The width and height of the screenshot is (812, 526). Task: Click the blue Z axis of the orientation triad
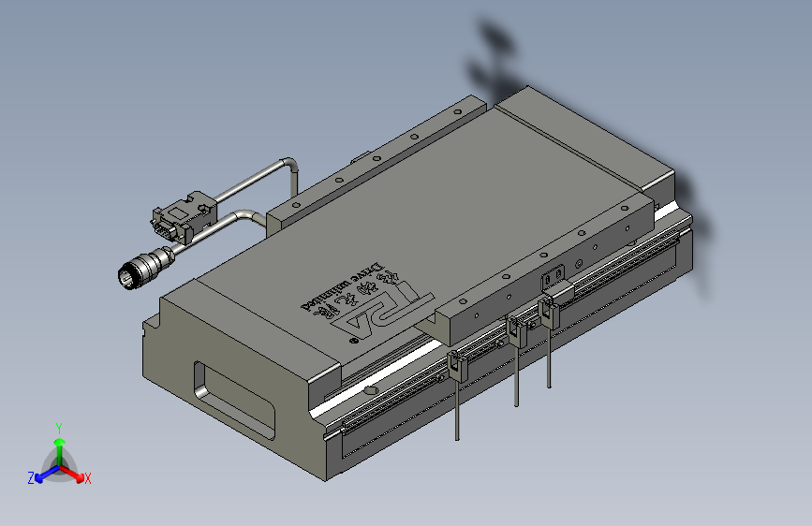point(47,475)
